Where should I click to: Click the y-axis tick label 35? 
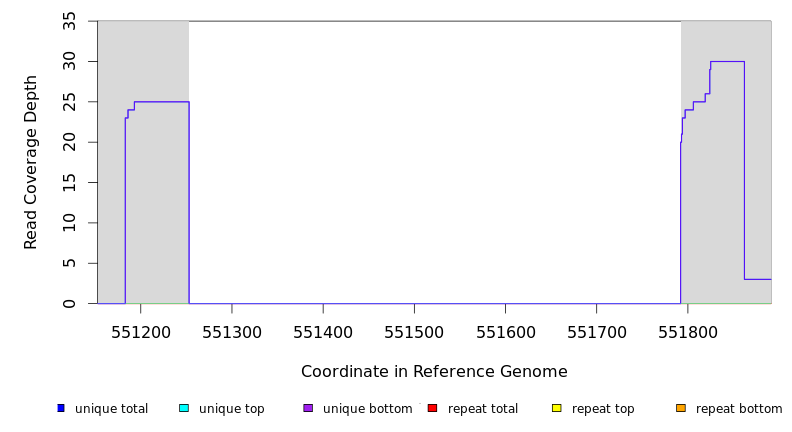[70, 21]
